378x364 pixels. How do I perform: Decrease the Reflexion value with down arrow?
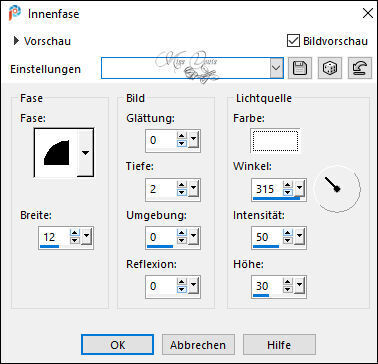[x=182, y=290]
